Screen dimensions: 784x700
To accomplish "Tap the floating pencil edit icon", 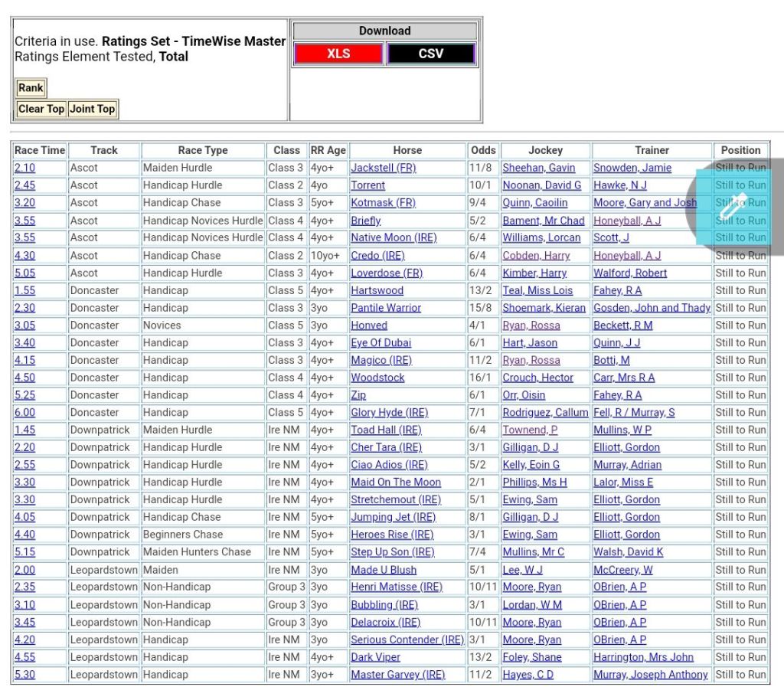I will click(x=733, y=204).
